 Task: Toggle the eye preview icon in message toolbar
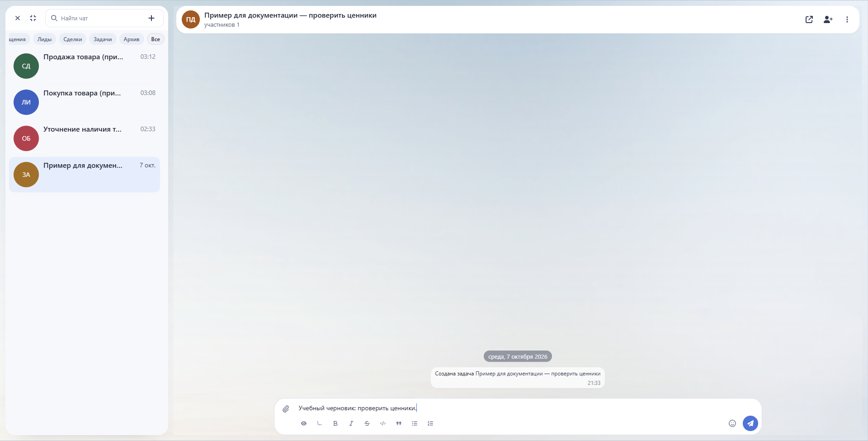(304, 423)
